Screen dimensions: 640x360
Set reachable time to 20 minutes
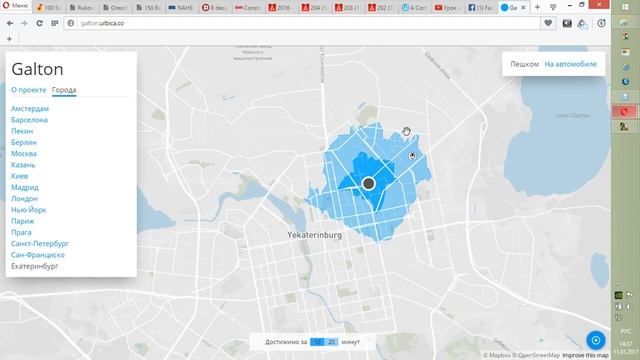(331, 342)
